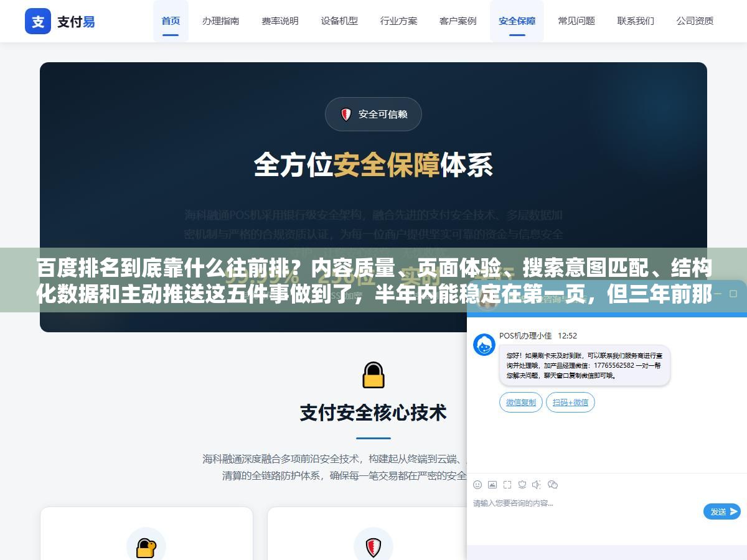This screenshot has width=747, height=560.
Task: Open the 公司资质 menu item
Action: point(695,21)
